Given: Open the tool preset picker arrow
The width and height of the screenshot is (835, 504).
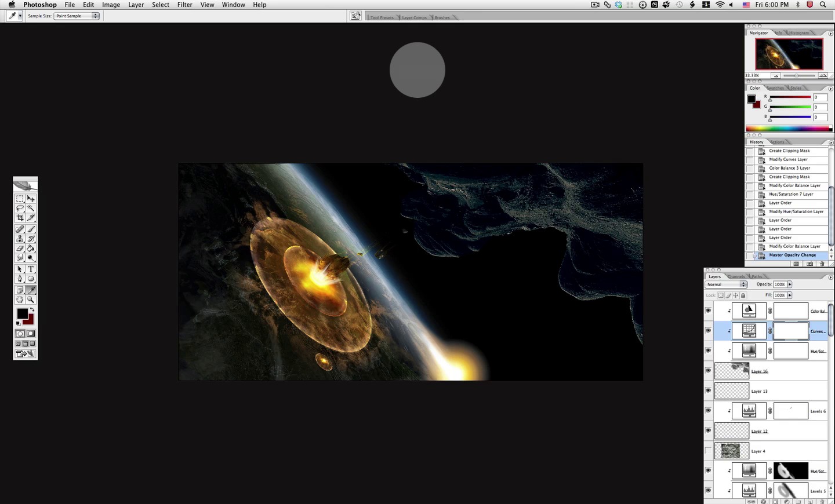Looking at the screenshot, I should (x=20, y=16).
